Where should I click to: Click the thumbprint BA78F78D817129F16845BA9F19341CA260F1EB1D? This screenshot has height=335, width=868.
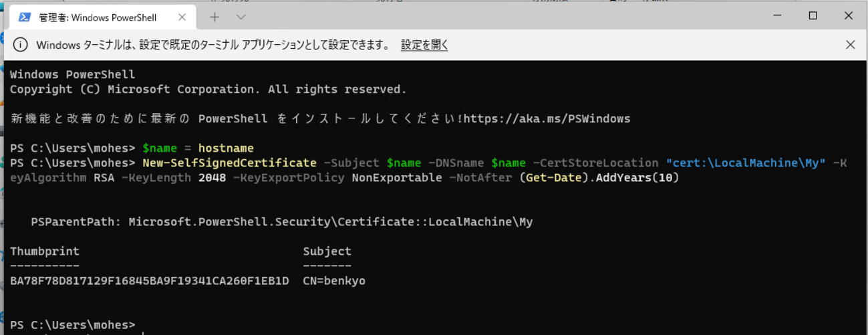coord(150,281)
